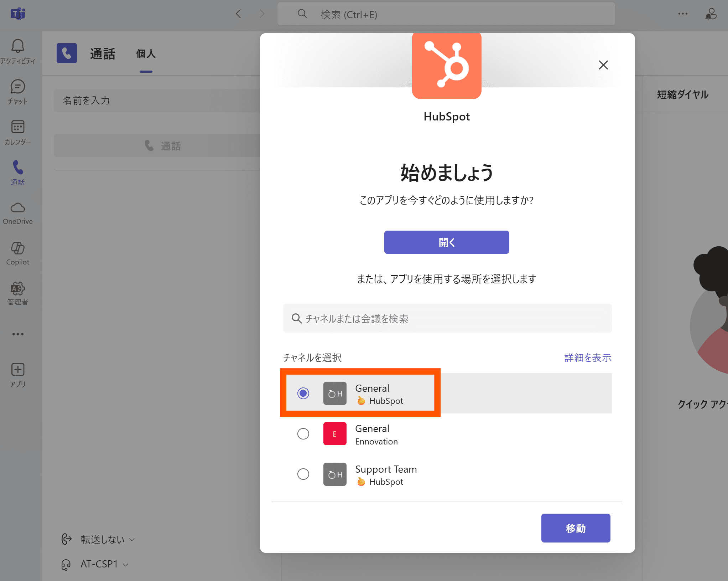Click the channel or meeting search field
728x581 pixels.
(447, 318)
